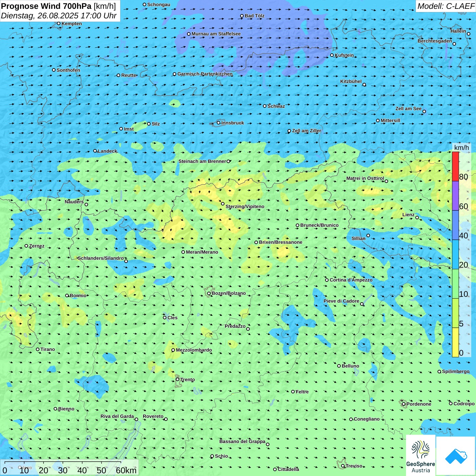The height and width of the screenshot is (476, 476).
Task: Click the 'Bruneck/Brunico' label
Action: click(x=320, y=225)
